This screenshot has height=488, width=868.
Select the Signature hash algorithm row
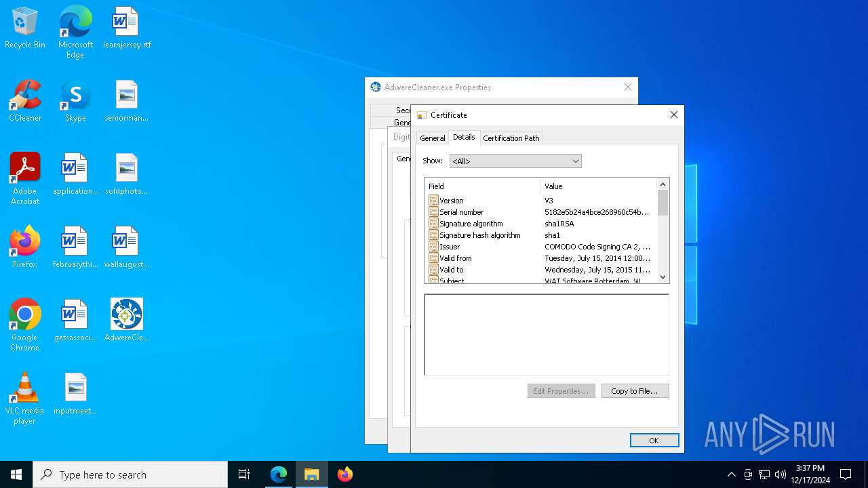pos(542,235)
